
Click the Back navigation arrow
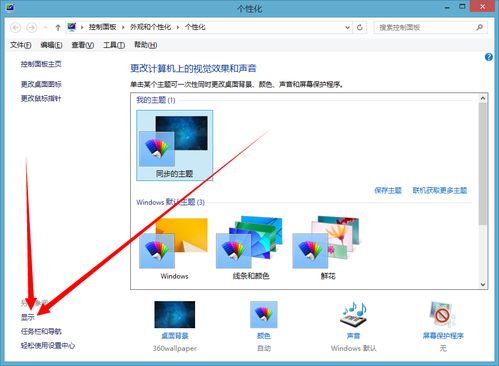pyautogui.click(x=16, y=27)
